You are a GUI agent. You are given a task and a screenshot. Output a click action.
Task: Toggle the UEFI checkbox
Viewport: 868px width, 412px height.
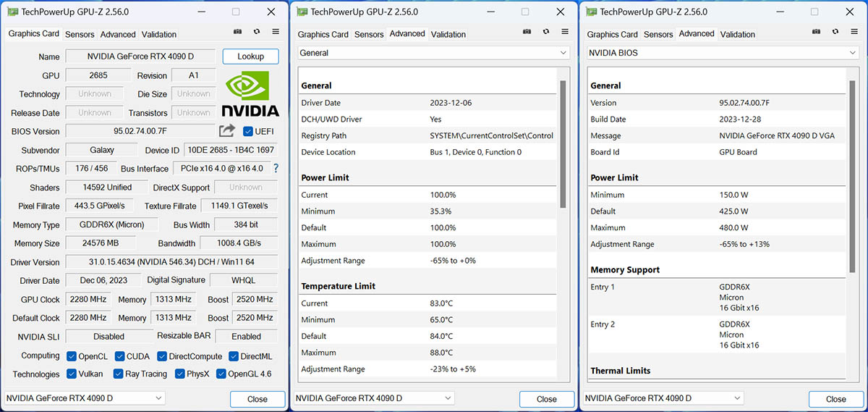tap(248, 131)
